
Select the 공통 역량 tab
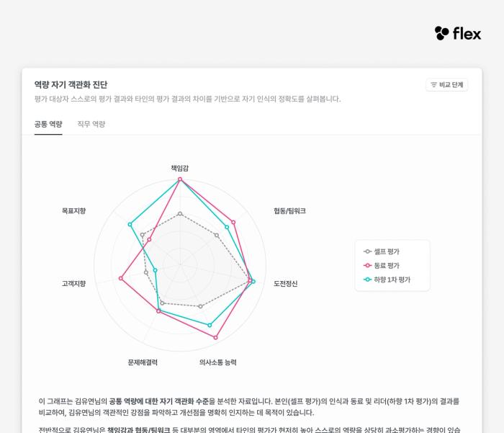coord(48,124)
